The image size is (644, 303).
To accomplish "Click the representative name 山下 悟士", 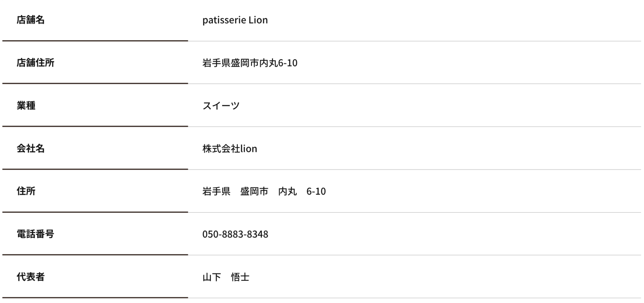I will click(226, 277).
